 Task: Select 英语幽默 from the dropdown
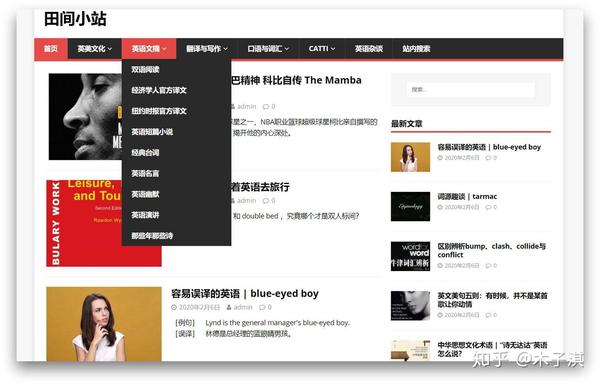(x=176, y=194)
